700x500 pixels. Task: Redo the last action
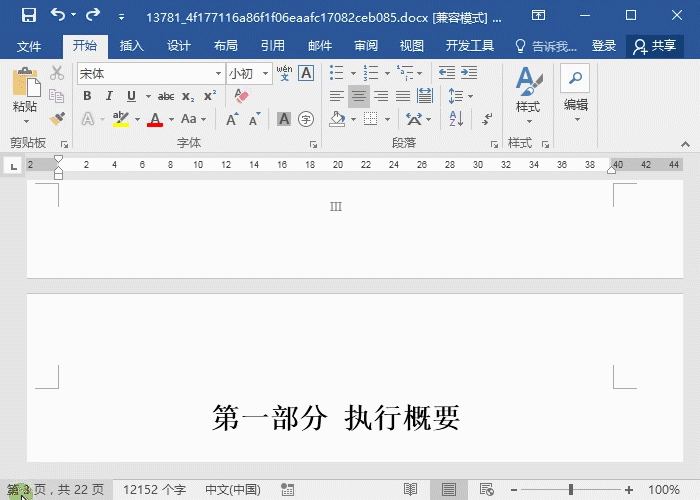pyautogui.click(x=93, y=16)
